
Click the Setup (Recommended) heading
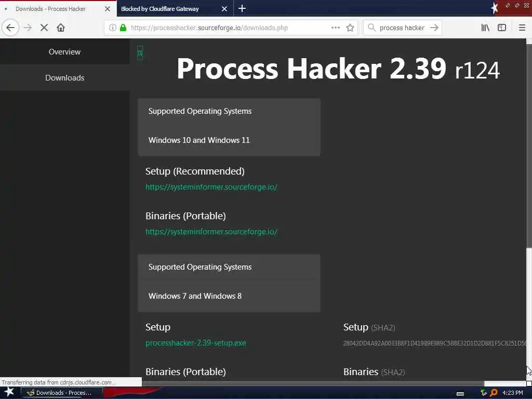(x=195, y=171)
